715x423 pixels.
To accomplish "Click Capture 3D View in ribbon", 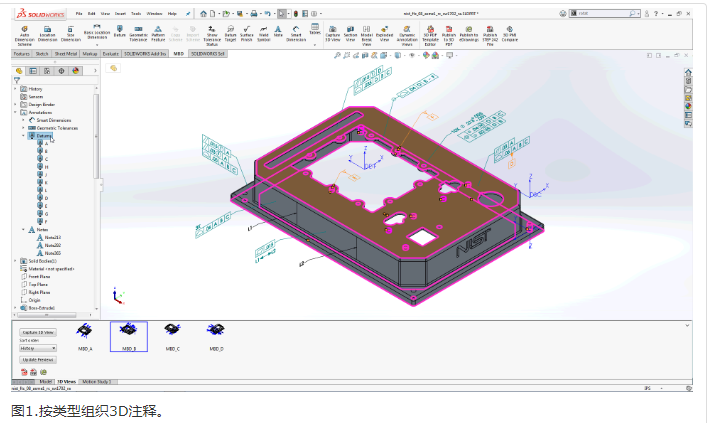I will [332, 37].
